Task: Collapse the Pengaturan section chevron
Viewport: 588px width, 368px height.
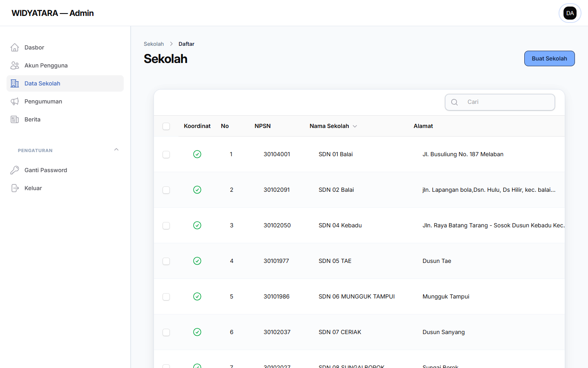Action: coord(116,150)
